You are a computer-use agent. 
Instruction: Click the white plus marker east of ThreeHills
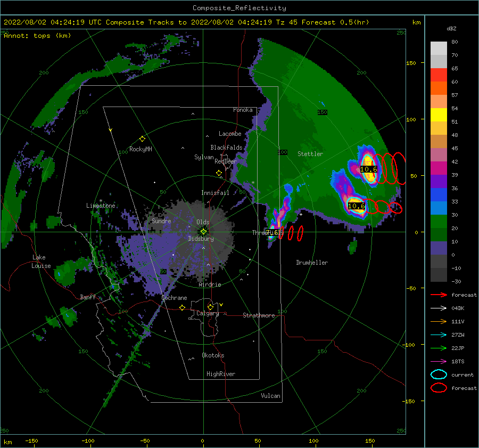pyautogui.click(x=301, y=214)
